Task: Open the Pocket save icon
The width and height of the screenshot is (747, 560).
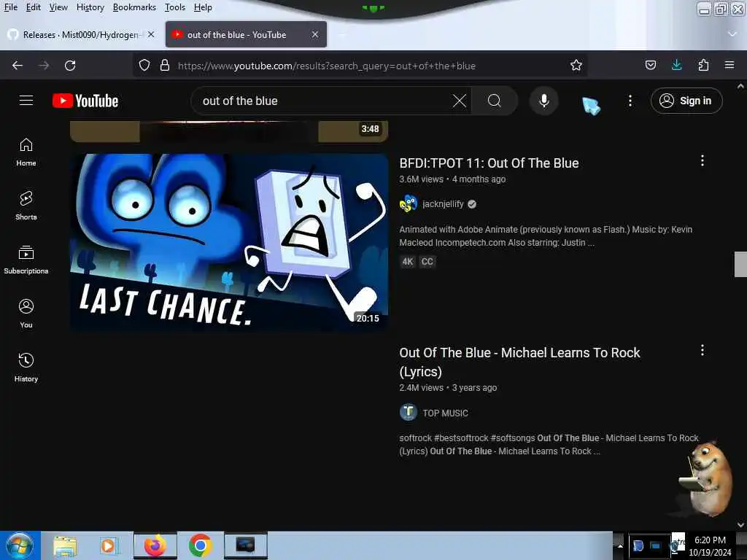Action: (x=650, y=65)
